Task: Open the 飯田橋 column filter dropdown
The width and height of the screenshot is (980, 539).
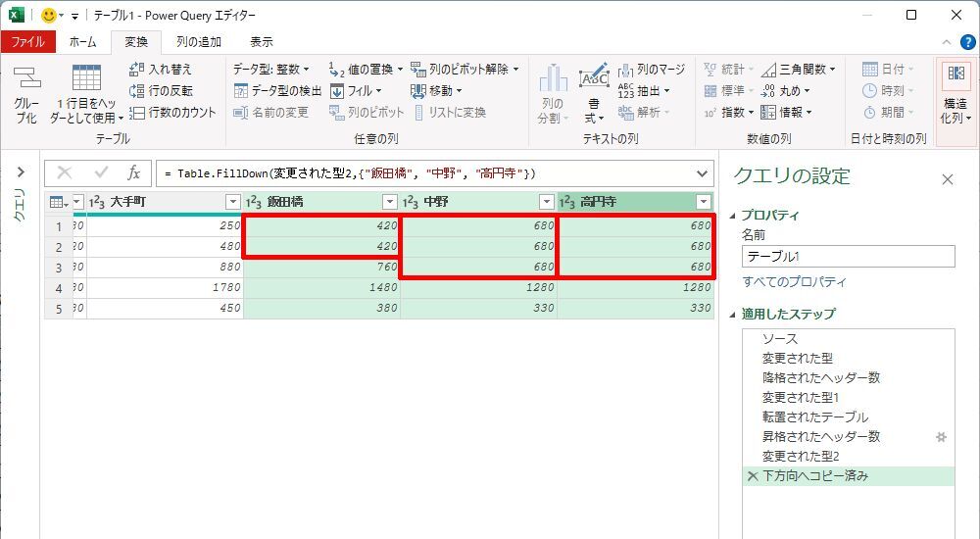Action: 390,202
